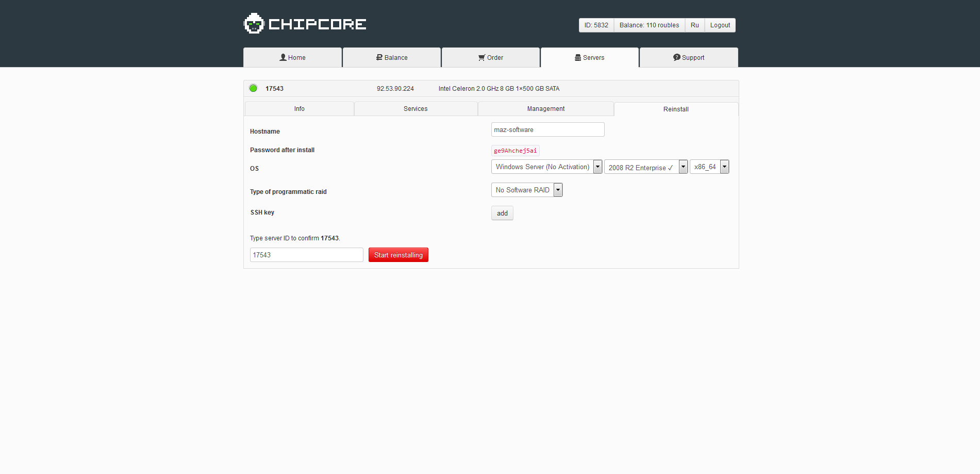The image size is (980, 474).
Task: Click the green server status indicator
Action: coord(253,88)
